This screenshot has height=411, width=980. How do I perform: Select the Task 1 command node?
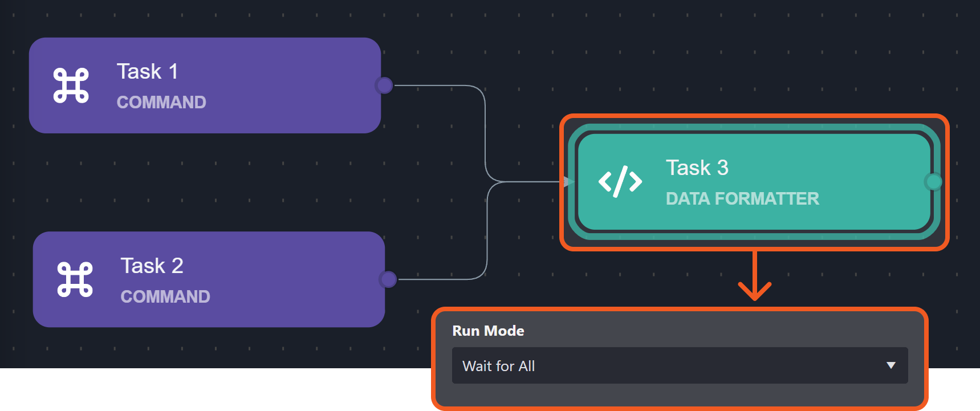(x=205, y=86)
